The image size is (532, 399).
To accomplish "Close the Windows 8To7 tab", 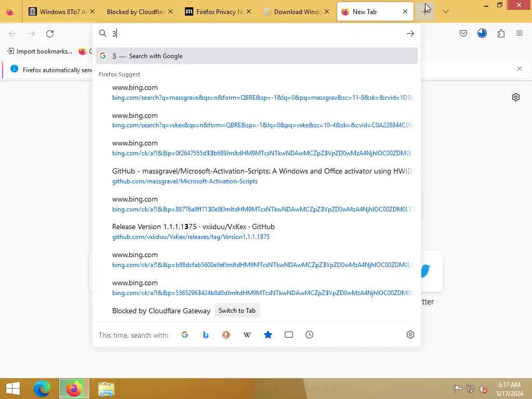I will (92, 12).
